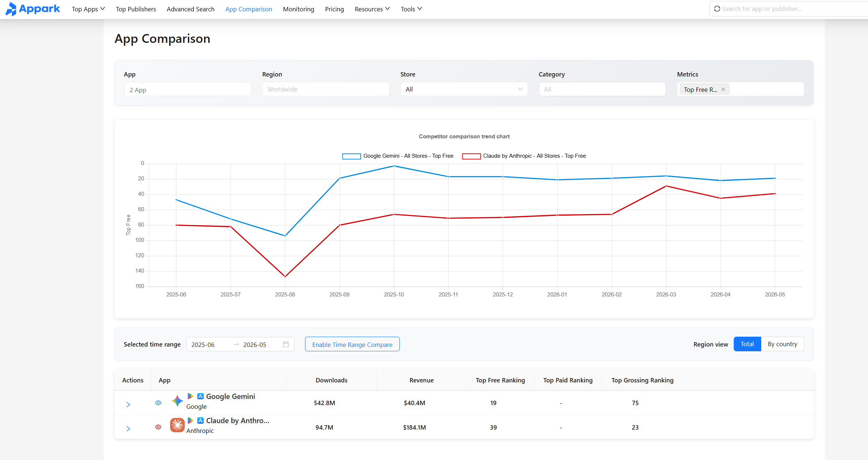Click Claude by Anthro... app name link
Screen dimensions: 868x460
pos(238,420)
